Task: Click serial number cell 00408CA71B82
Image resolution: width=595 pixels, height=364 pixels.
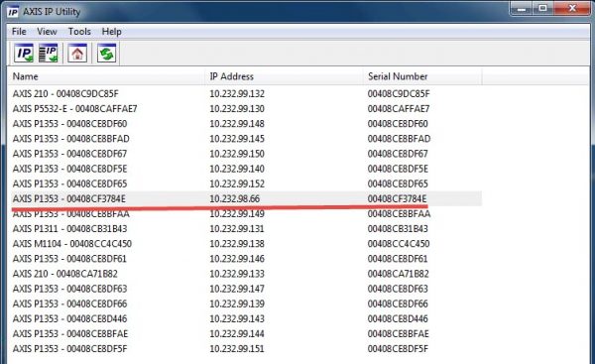Action: 398,274
